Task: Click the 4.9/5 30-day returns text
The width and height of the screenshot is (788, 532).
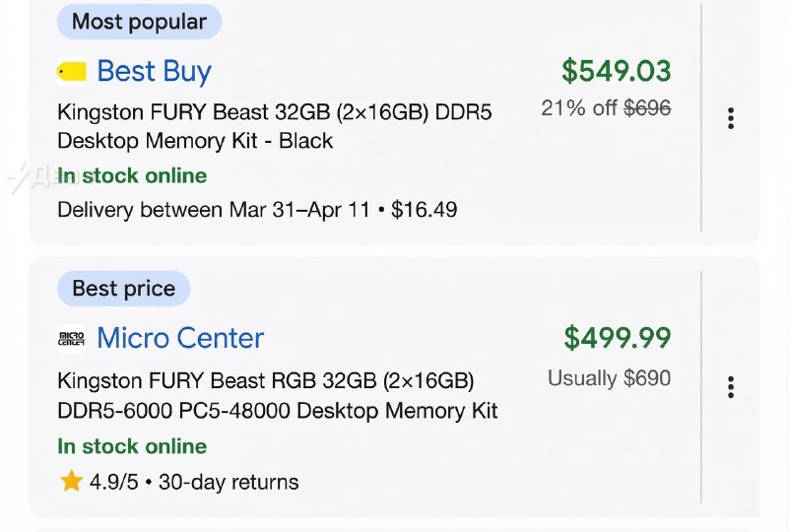Action: click(x=194, y=482)
